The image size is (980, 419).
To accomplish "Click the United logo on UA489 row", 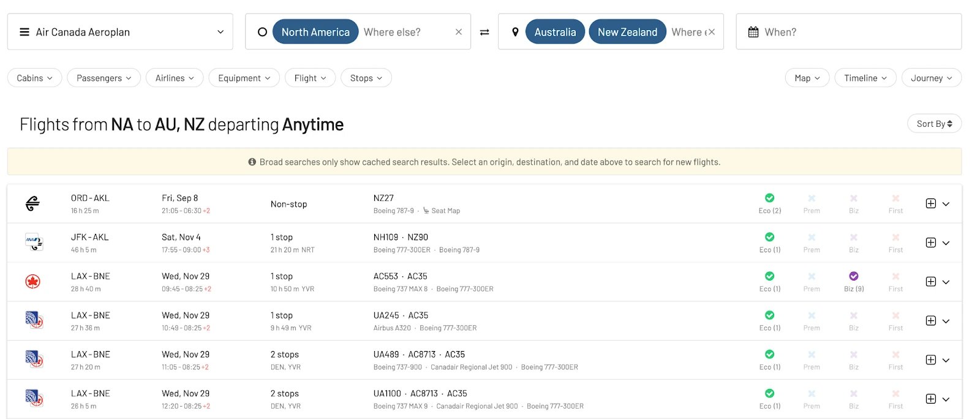I will click(34, 360).
